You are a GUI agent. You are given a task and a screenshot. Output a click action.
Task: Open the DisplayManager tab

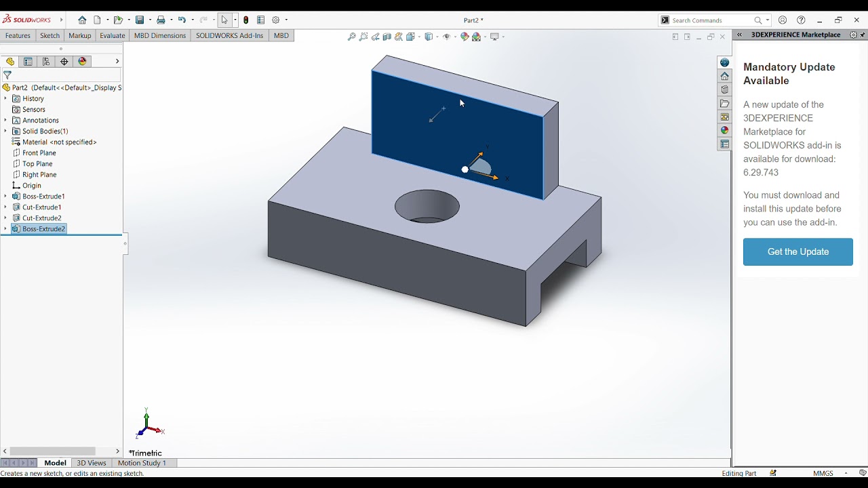83,62
